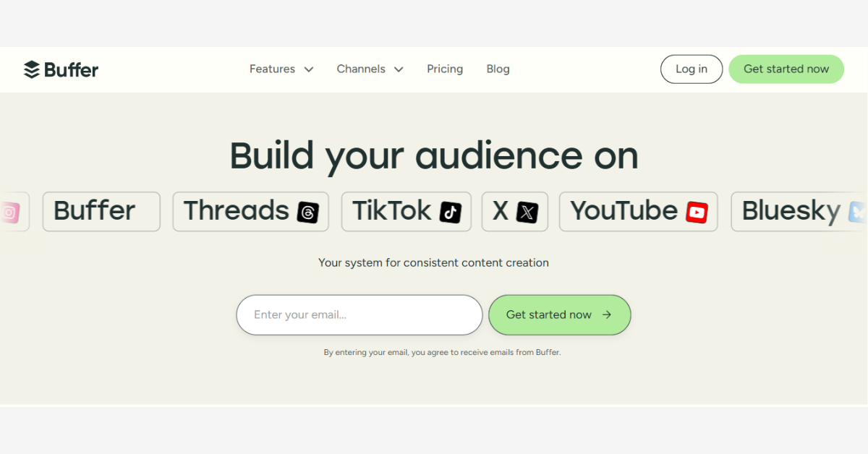The height and width of the screenshot is (454, 868).
Task: Click the YouTube logo icon
Action: [x=697, y=212]
